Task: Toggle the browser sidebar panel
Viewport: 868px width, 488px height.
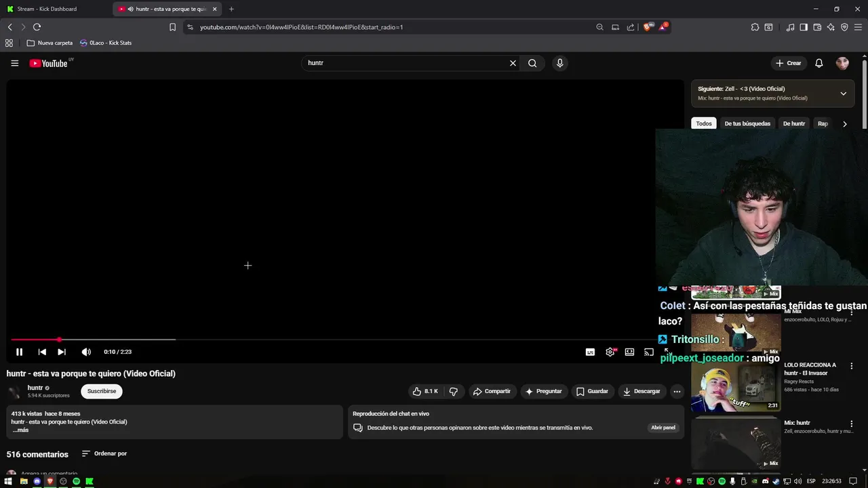Action: pyautogui.click(x=804, y=27)
